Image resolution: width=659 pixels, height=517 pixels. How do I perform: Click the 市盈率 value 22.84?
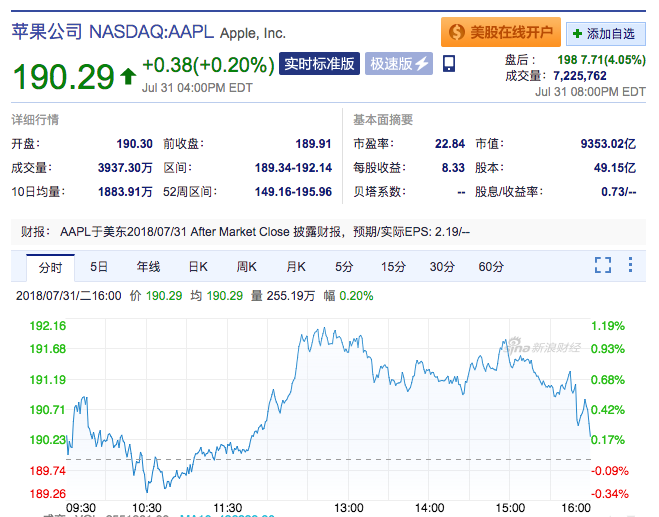450,144
